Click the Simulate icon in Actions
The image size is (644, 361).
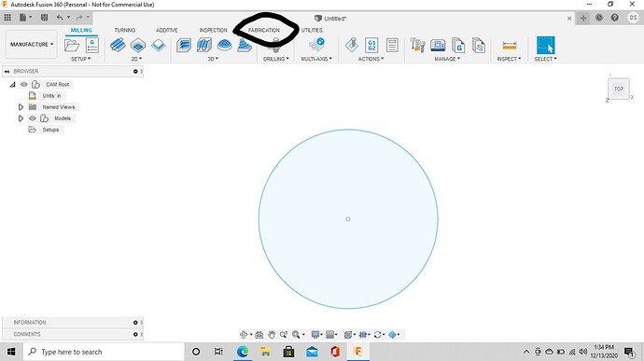[352, 45]
